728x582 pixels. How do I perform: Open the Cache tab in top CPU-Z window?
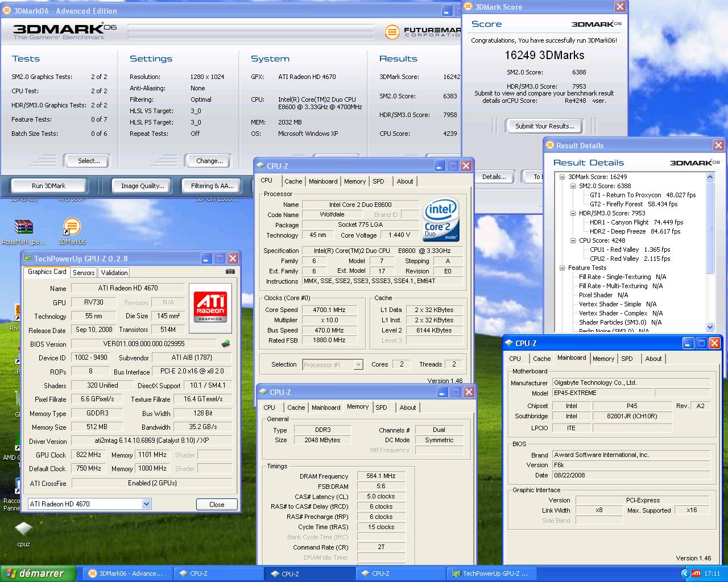pyautogui.click(x=293, y=181)
